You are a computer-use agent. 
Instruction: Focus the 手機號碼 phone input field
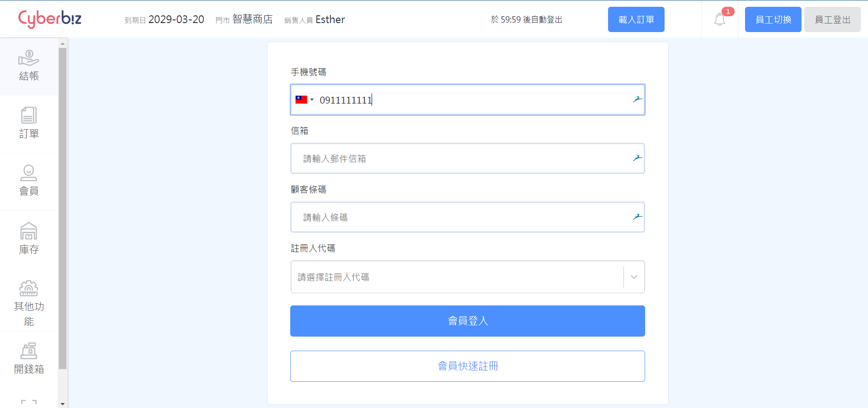click(x=467, y=100)
